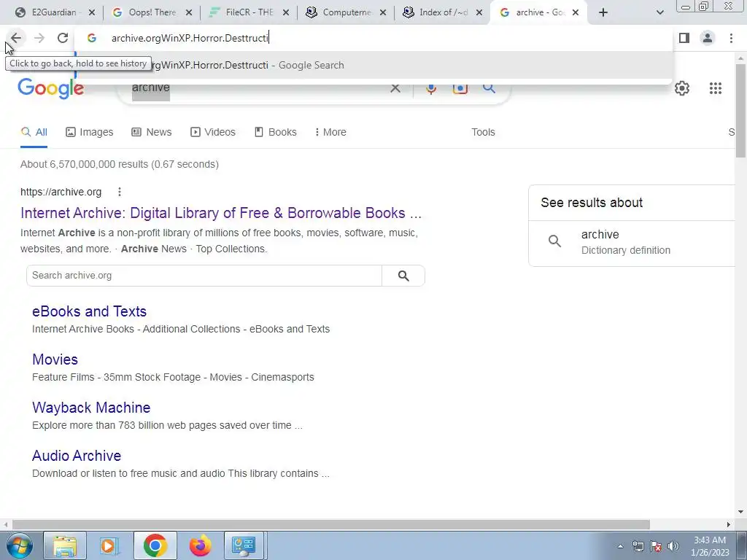The image size is (747, 560).
Task: Open Chrome three-dot menu
Action: point(731,38)
